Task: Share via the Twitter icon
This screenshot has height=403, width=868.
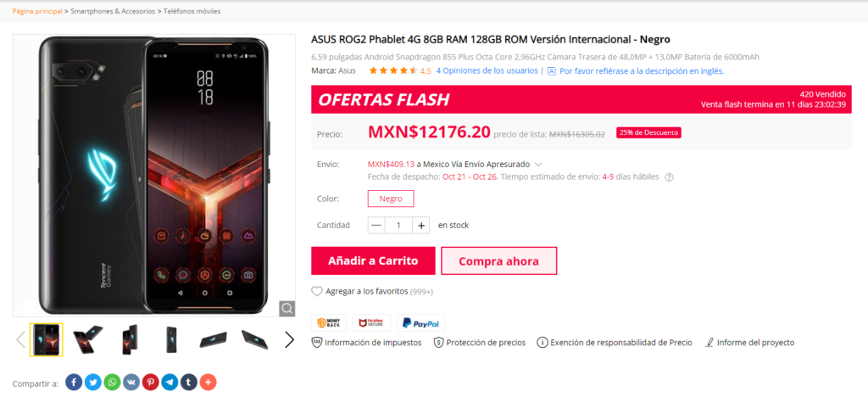Action: tap(93, 382)
